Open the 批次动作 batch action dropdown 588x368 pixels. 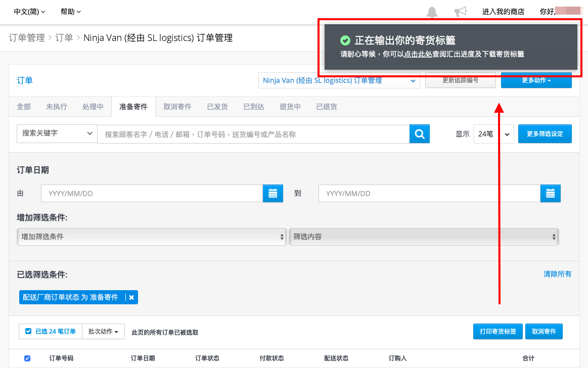click(x=103, y=331)
